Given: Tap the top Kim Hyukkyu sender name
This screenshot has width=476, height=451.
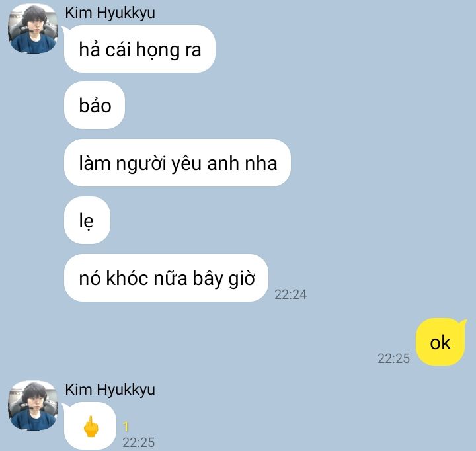Looking at the screenshot, I should [110, 13].
